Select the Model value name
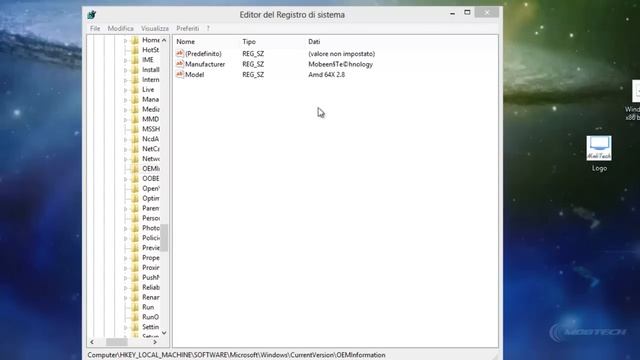640x360 pixels. pos(195,75)
